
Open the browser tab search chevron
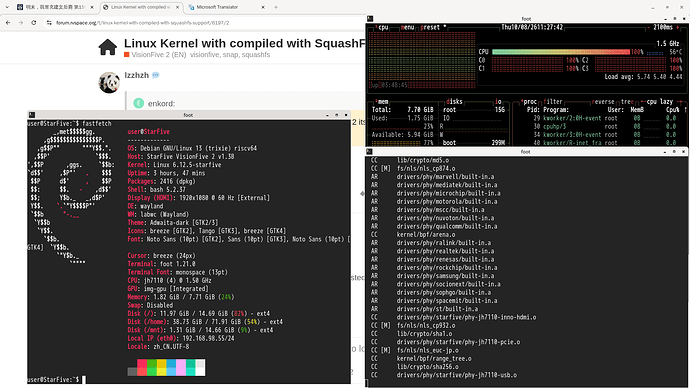7,7
